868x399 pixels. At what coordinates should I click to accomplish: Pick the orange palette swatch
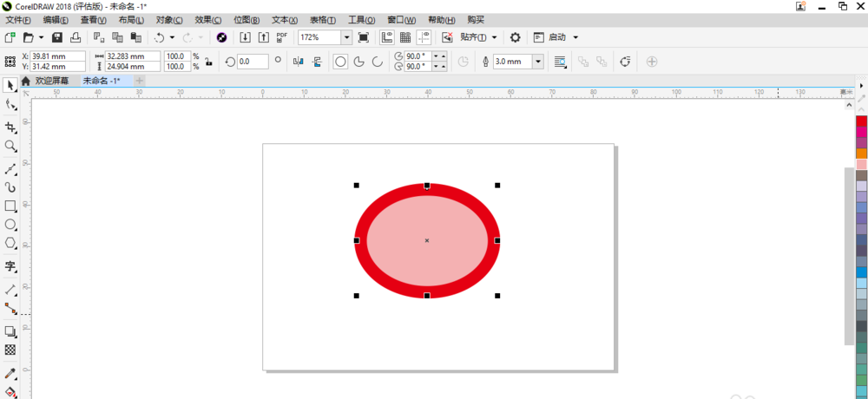[861, 154]
